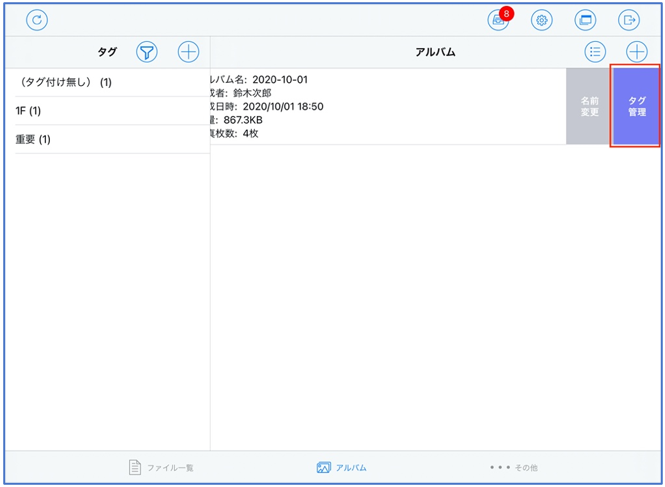Viewport: 665px width, 487px height.
Task: Click the logout exit icon
Action: coord(629,20)
